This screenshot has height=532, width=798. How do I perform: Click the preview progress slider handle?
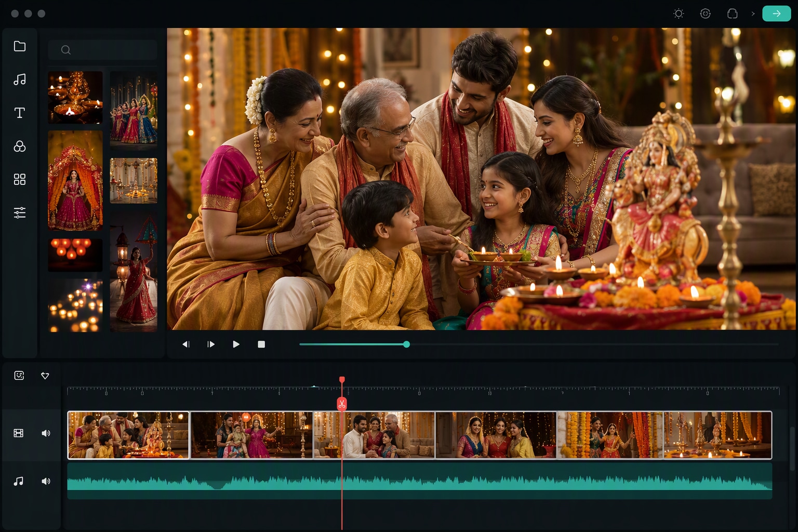[x=406, y=344]
